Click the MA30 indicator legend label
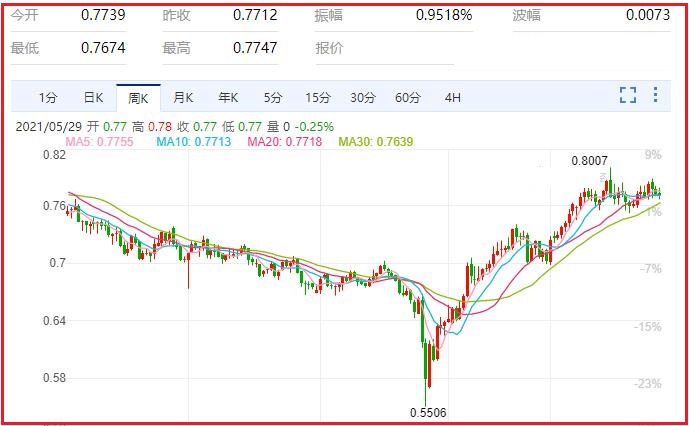Image resolution: width=689 pixels, height=426 pixels. (375, 142)
